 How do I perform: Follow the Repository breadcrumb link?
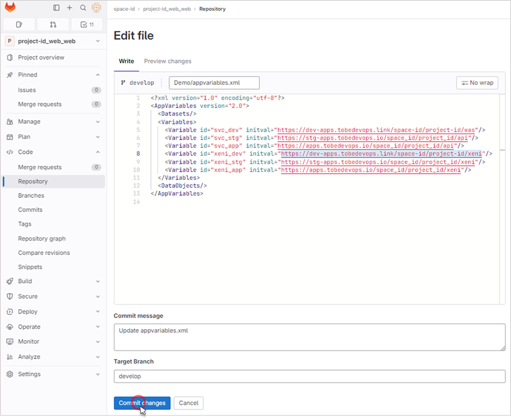(x=212, y=9)
